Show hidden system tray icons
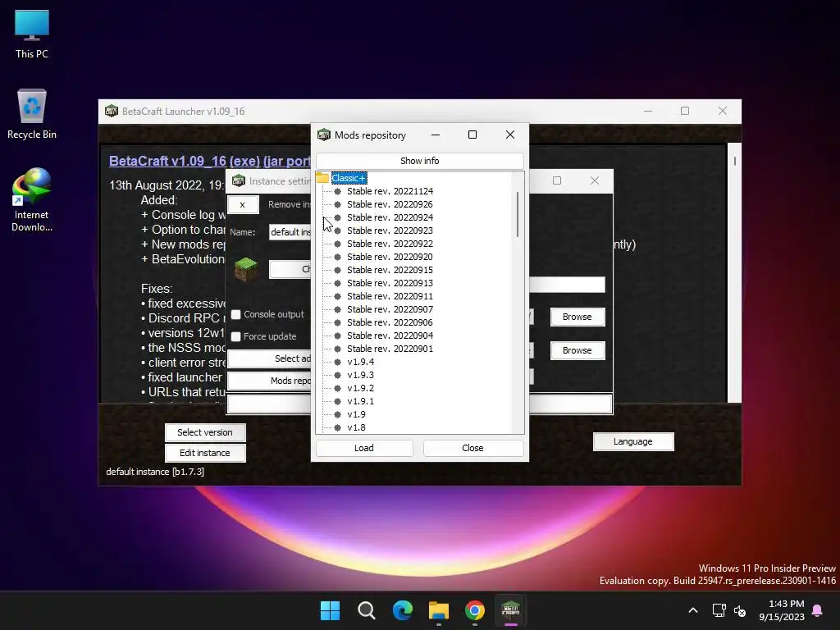 coord(692,610)
